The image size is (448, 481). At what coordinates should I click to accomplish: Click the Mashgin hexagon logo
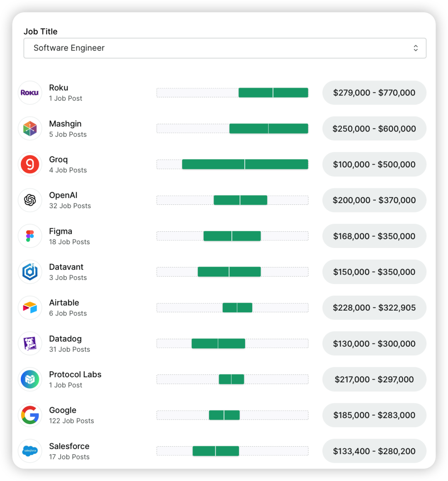[30, 129]
